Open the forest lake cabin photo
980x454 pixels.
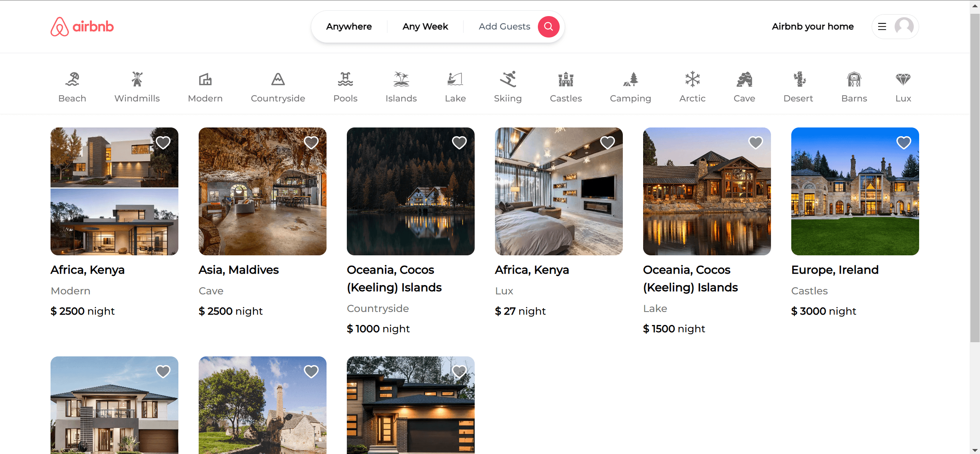tap(411, 191)
